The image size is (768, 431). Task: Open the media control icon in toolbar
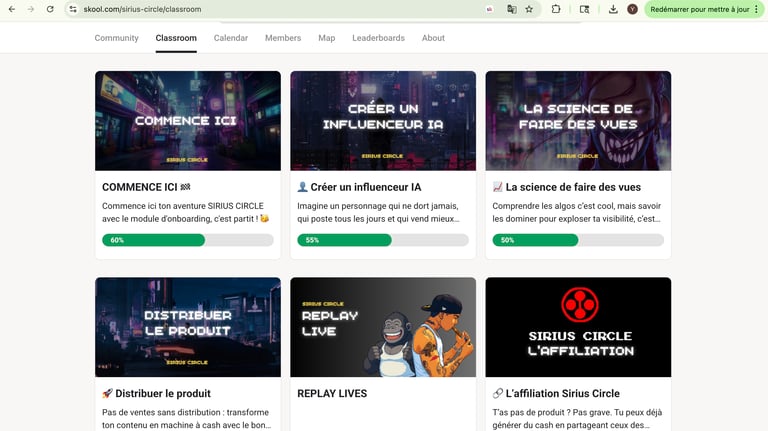[584, 9]
